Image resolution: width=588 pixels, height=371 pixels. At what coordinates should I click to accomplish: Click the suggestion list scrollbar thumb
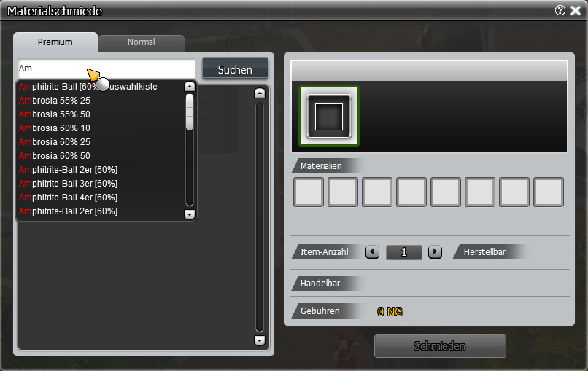click(190, 112)
